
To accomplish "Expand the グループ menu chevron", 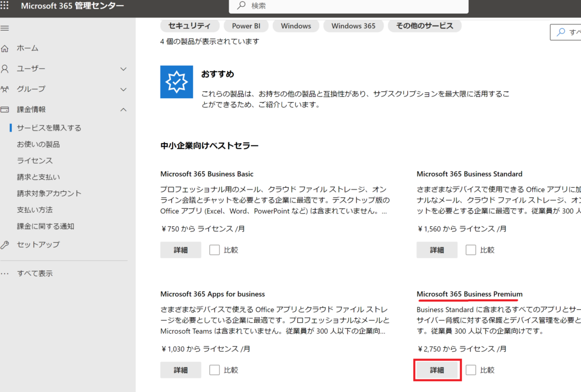I will tap(123, 89).
